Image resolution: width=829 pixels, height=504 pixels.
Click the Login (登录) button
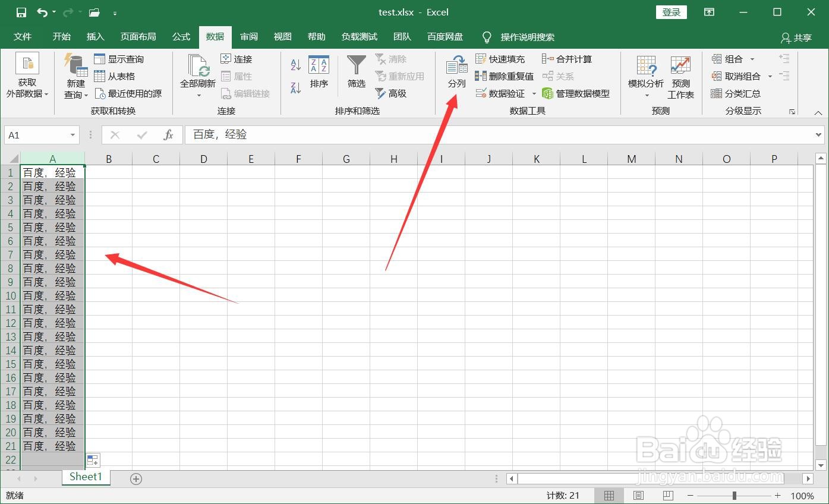(x=672, y=12)
